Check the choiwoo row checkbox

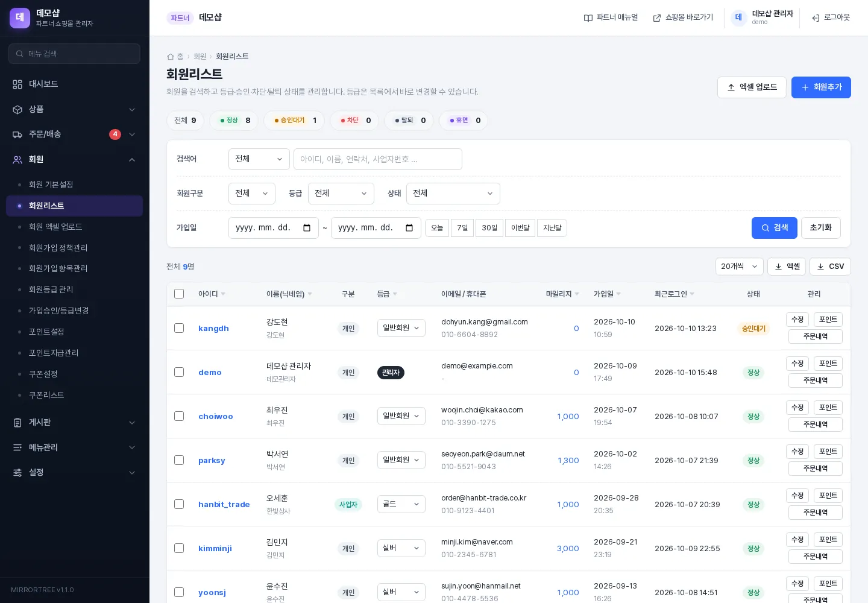coord(179,416)
